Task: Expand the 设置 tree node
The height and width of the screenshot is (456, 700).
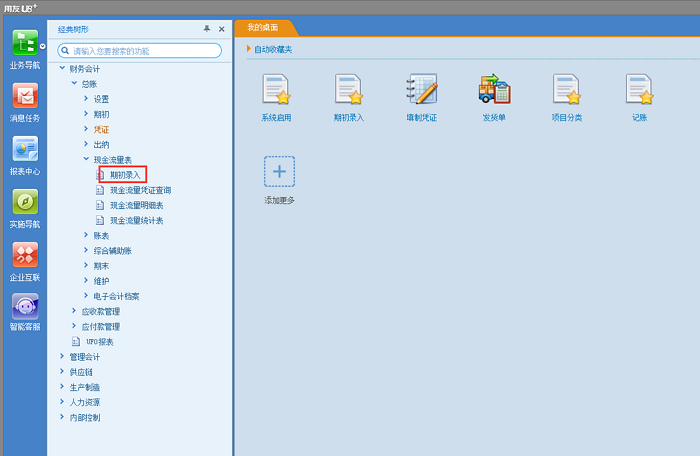Action: point(86,99)
